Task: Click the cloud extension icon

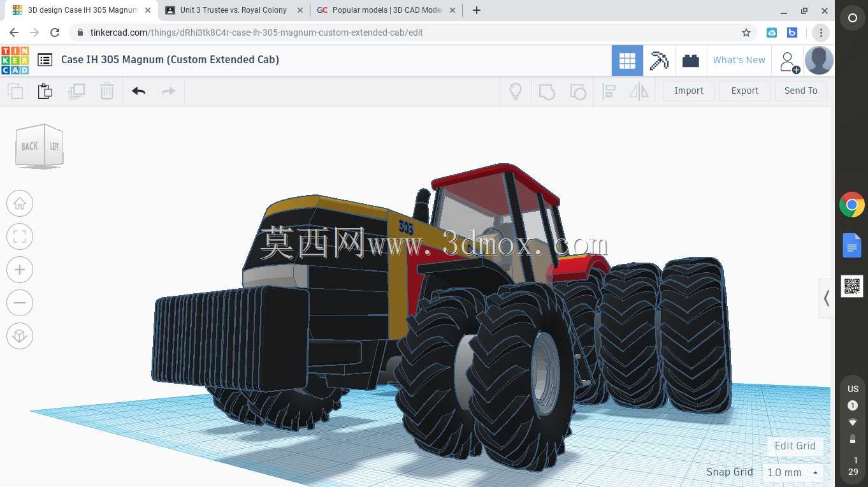Action: click(x=772, y=33)
